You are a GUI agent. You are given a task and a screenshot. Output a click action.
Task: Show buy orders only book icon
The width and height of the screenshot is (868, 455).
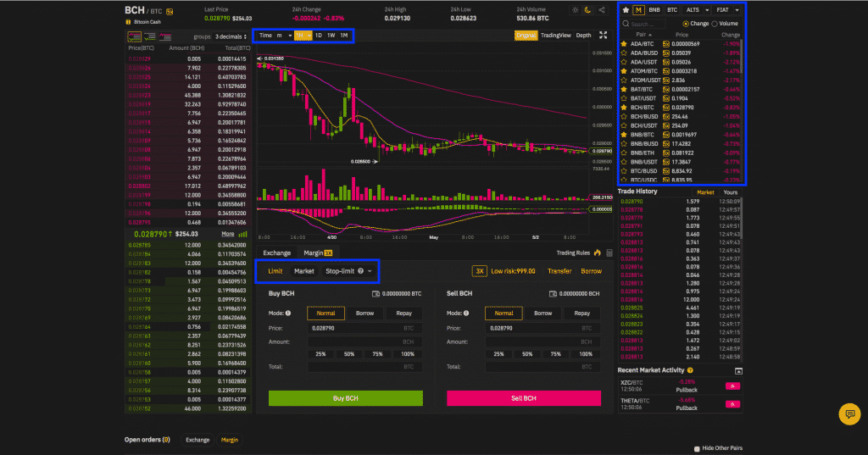(150, 36)
